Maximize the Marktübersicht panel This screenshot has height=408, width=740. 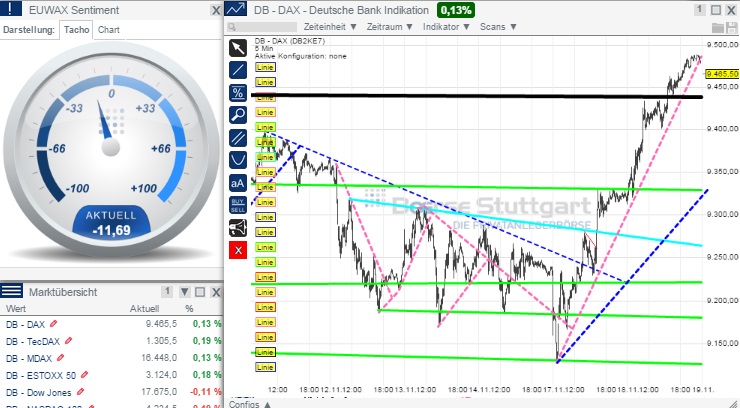click(200, 292)
